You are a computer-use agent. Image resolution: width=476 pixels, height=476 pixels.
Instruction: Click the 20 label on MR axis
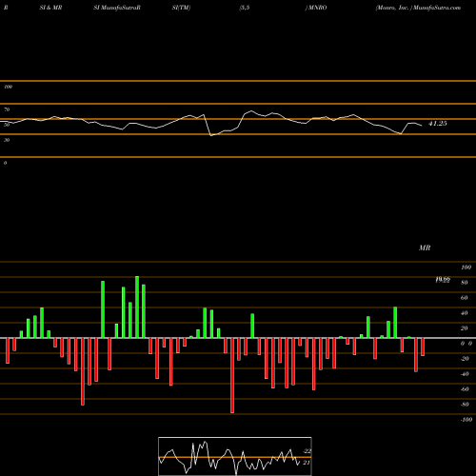click(465, 328)
